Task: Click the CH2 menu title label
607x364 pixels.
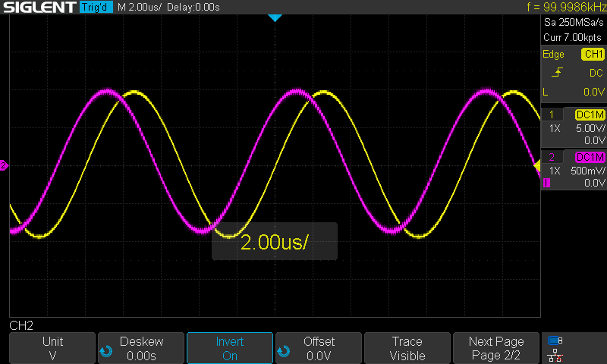Action: [x=21, y=326]
